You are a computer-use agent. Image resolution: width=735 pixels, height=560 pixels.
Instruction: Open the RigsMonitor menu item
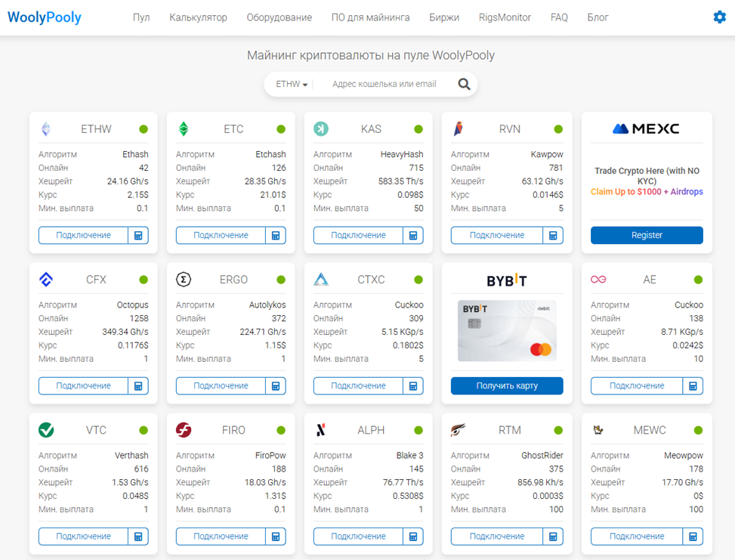pos(505,17)
